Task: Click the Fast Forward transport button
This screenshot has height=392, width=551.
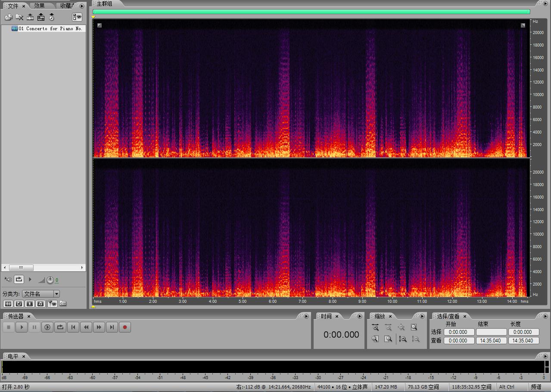Action: [99, 327]
